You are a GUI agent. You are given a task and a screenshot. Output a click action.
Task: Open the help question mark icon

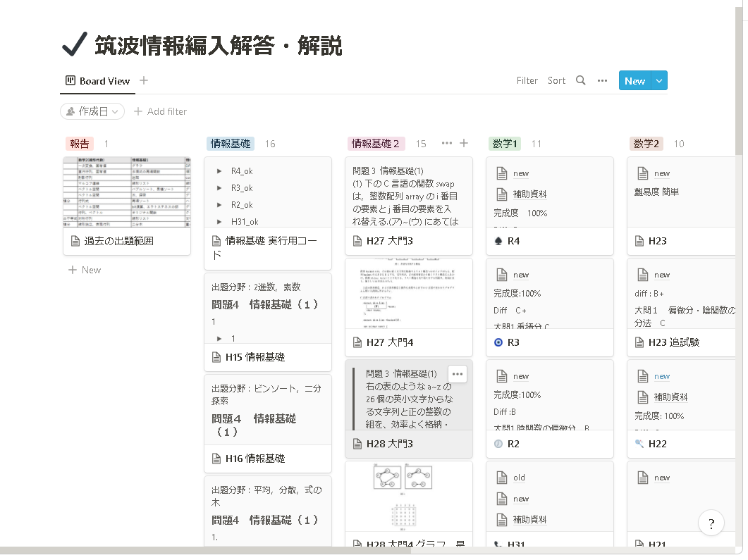[711, 523]
